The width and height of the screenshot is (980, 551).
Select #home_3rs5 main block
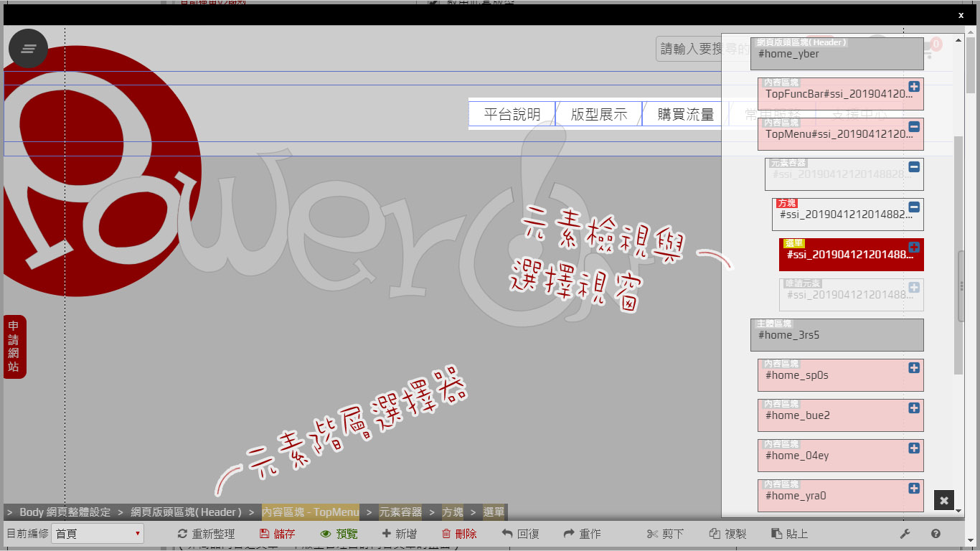837,335
